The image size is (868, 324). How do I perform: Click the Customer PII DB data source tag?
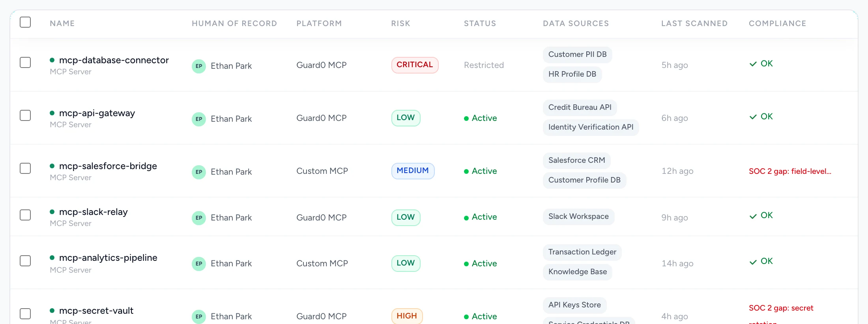[578, 55]
